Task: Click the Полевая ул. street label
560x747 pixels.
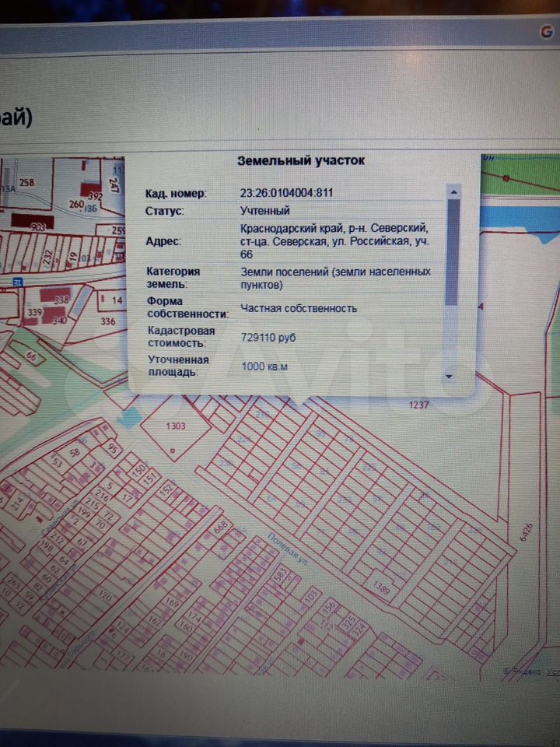Action: tap(285, 548)
